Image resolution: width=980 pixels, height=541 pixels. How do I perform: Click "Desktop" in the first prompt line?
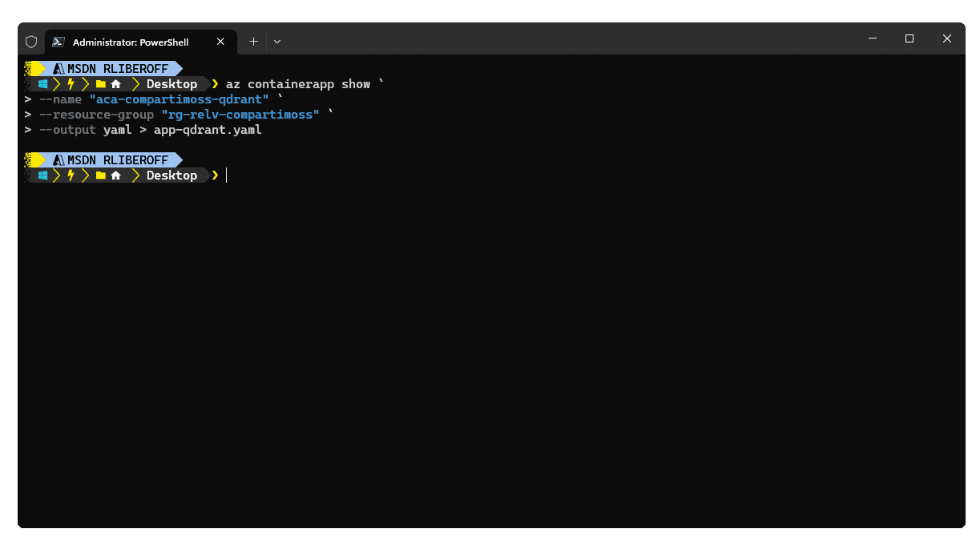pos(171,84)
